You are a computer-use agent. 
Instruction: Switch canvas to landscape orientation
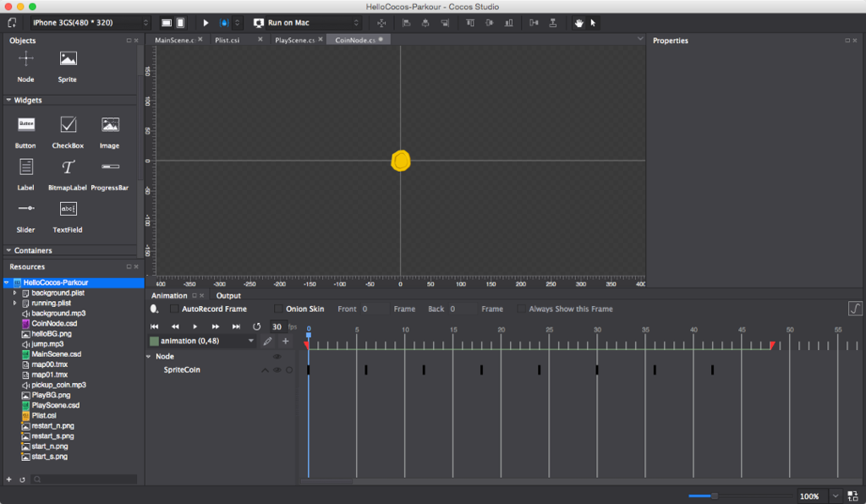coord(167,23)
